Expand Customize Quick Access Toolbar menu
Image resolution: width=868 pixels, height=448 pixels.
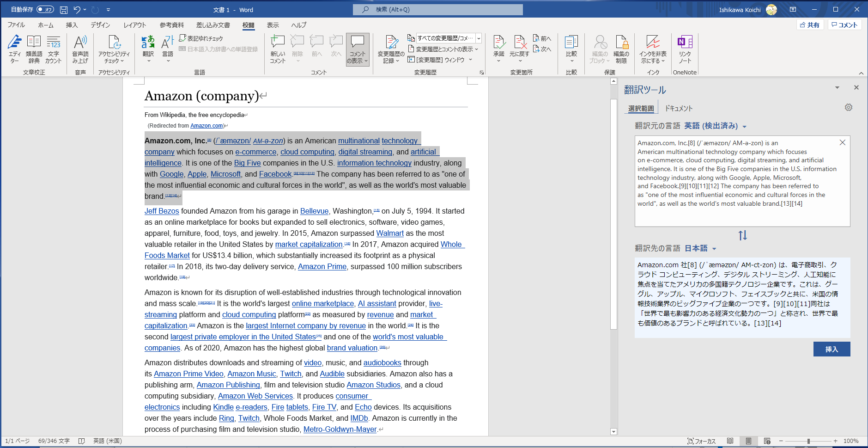(108, 10)
